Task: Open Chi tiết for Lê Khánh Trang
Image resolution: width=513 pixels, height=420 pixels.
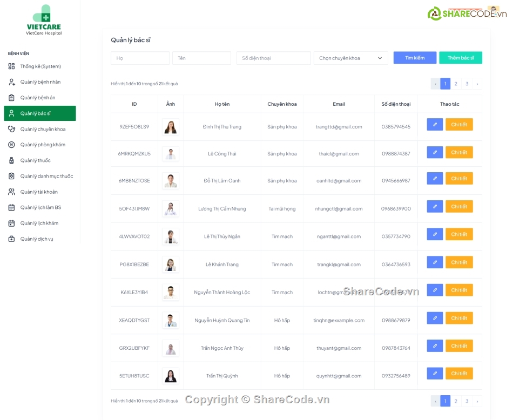Action: (459, 262)
